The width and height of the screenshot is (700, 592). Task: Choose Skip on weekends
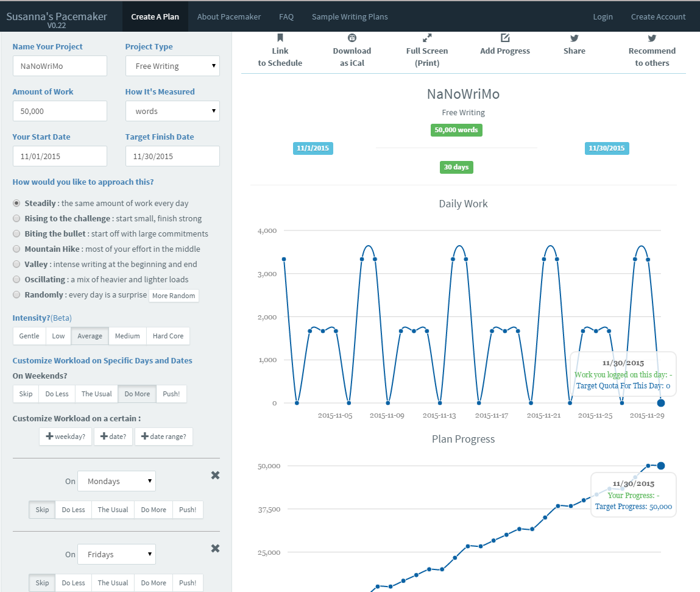26,394
